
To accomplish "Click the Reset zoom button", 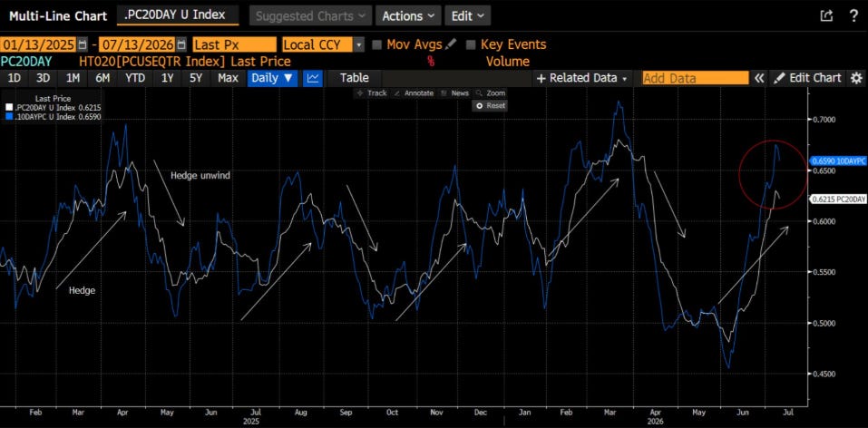I will 491,105.
